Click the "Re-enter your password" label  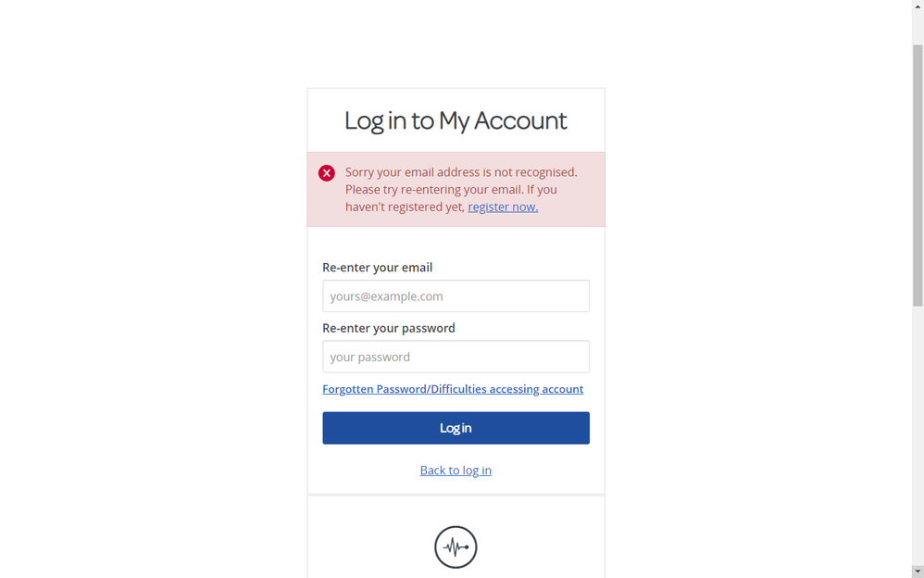(389, 328)
